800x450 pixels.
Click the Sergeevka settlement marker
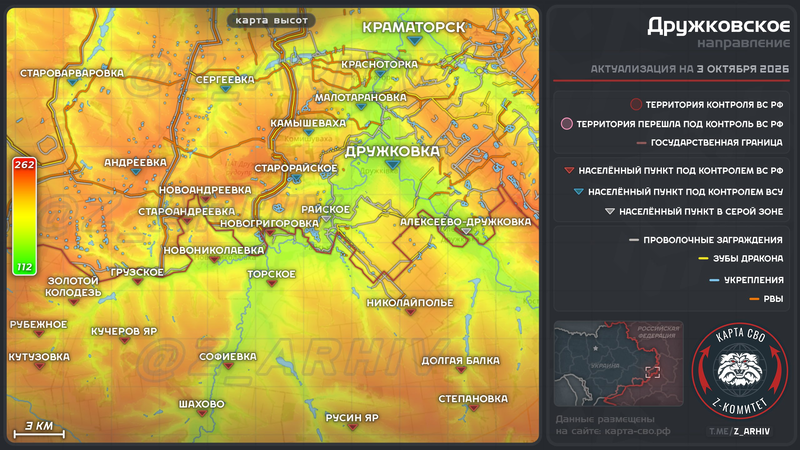point(226,89)
